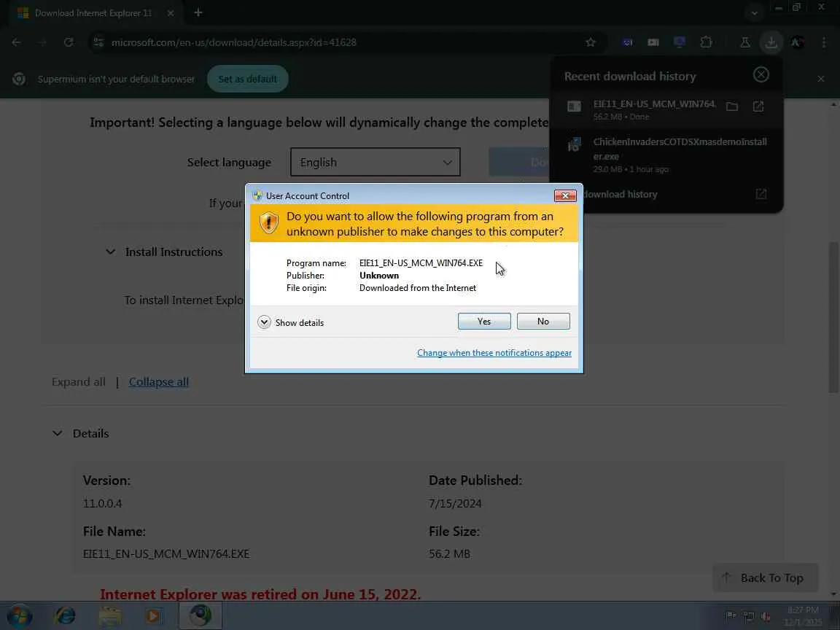
Task: Click the monitor extension icon in toolbar
Action: tap(680, 42)
